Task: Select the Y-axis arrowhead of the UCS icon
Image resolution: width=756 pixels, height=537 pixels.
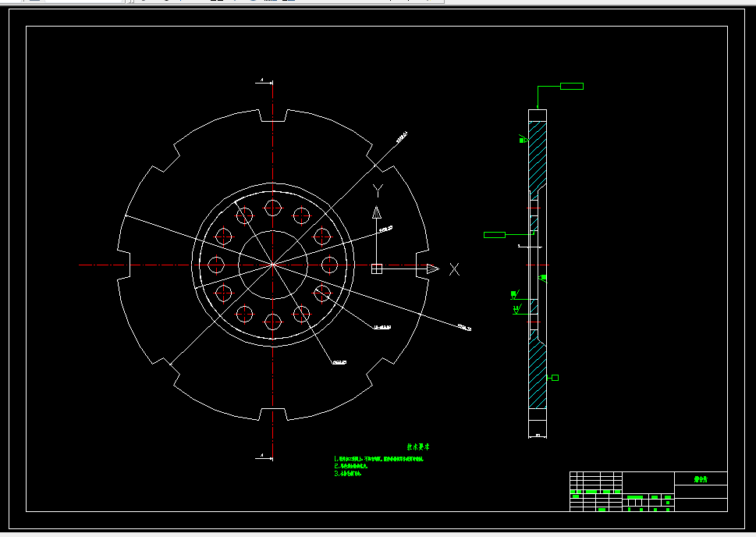Action: [377, 213]
